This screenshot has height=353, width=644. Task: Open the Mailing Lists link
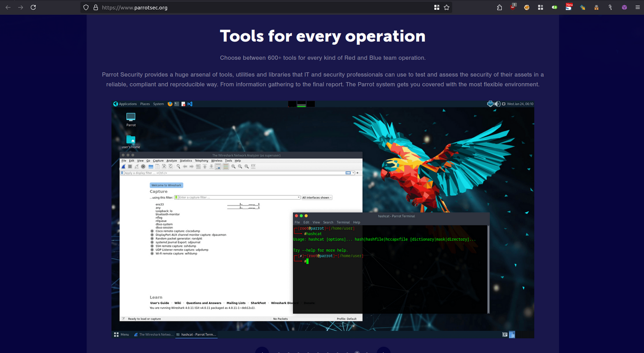coord(236,303)
